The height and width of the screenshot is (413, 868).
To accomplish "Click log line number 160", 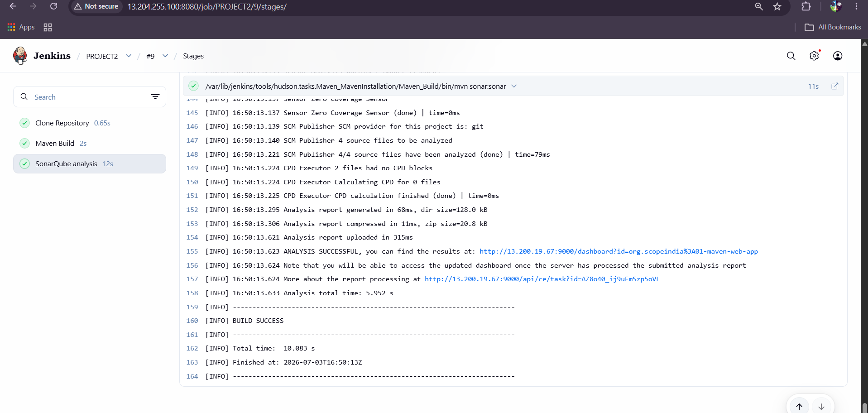I will (x=192, y=321).
